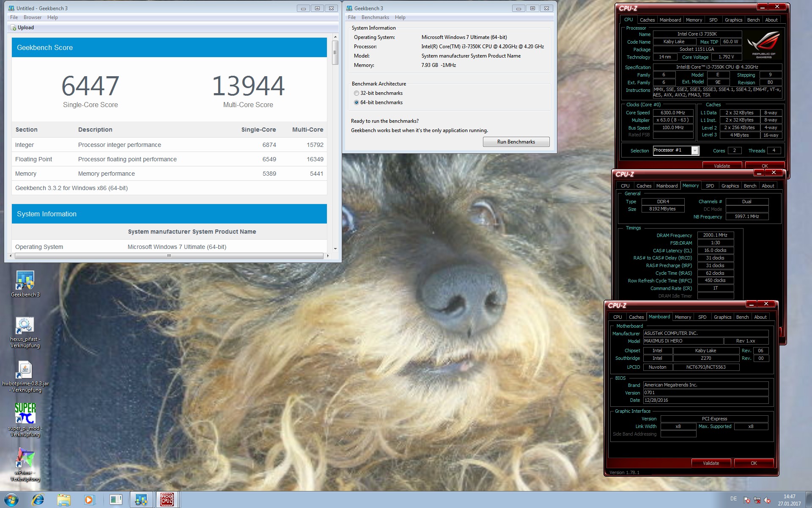The width and height of the screenshot is (812, 508).
Task: Open Graphics tab in middle CPU-Z window
Action: (730, 186)
